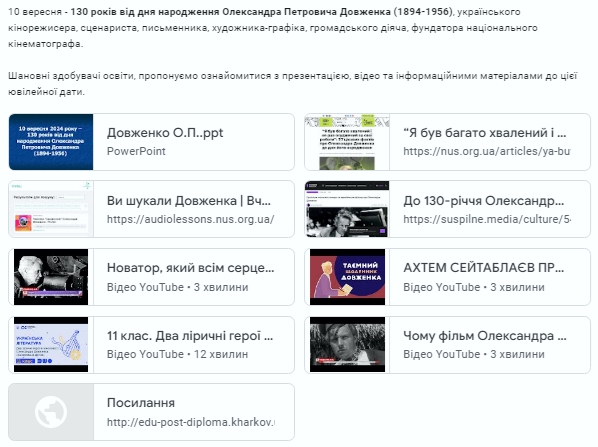Click the Українська література lesson thumbnail

(51, 344)
